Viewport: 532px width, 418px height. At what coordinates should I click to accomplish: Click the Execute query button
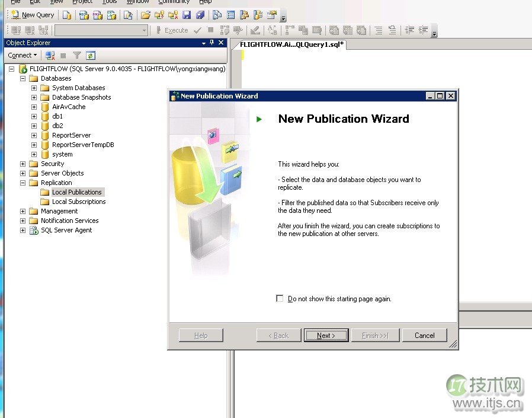click(x=172, y=30)
